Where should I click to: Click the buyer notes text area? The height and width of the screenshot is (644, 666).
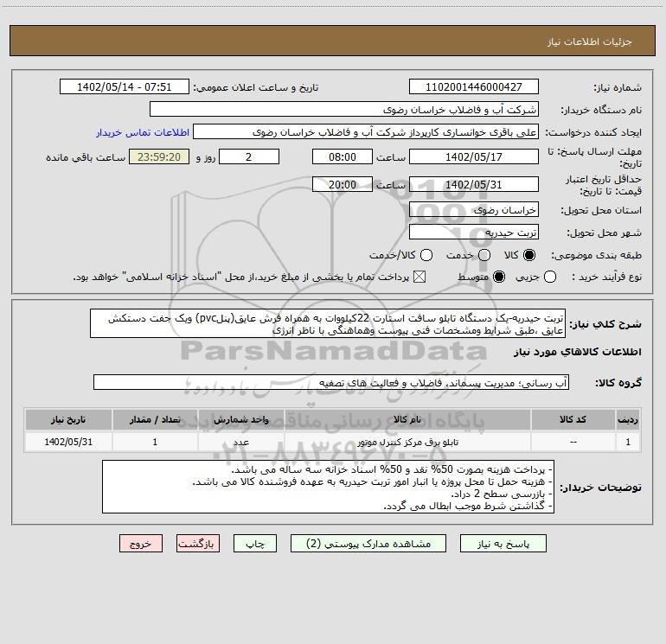coord(329,487)
